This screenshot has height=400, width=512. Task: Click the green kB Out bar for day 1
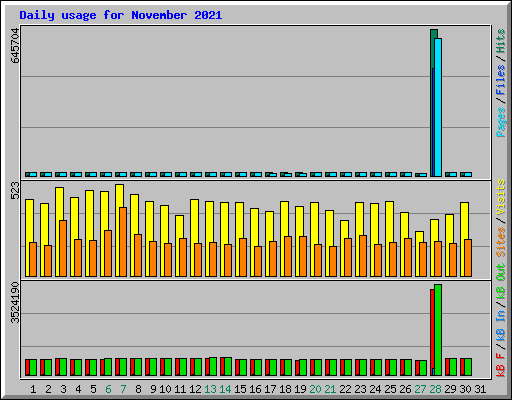click(x=33, y=368)
